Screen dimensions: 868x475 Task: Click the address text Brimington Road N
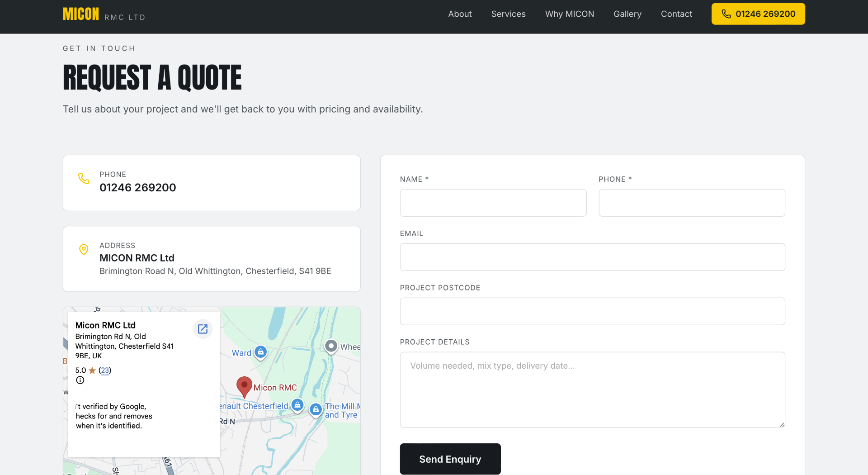(215, 271)
